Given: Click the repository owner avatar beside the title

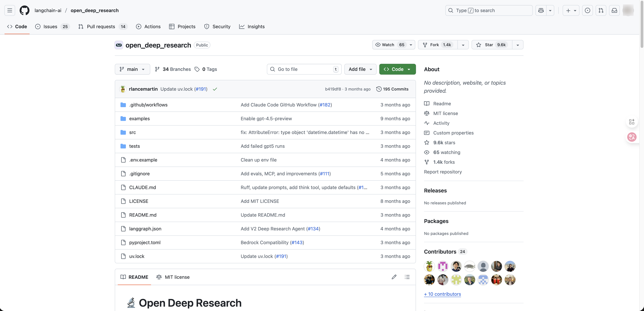Looking at the screenshot, I should 119,45.
